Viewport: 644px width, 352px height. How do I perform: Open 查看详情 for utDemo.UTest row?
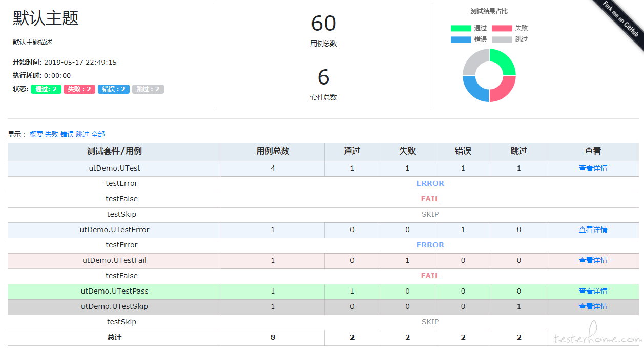pos(593,168)
